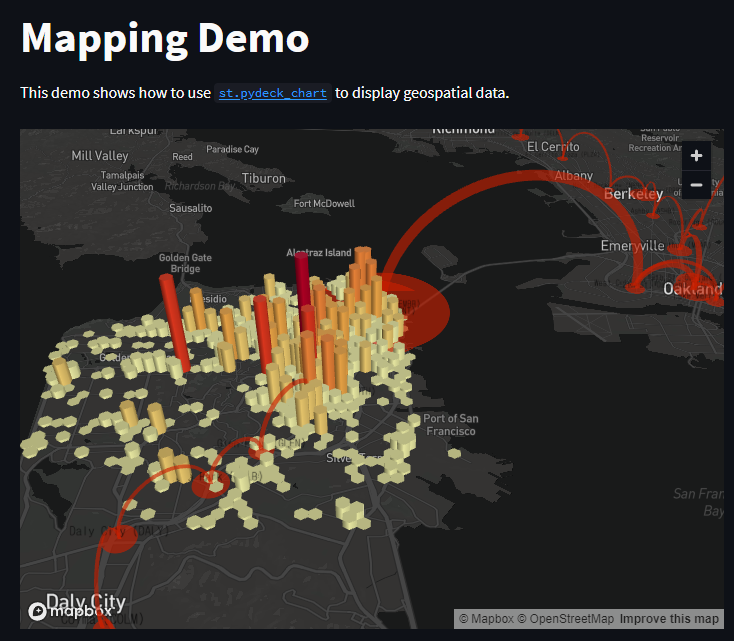
Task: Click the Port of San Francisco label
Action: [451, 425]
